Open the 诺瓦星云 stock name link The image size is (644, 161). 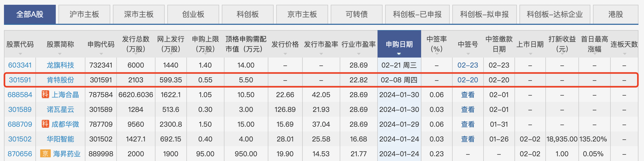(x=60, y=110)
